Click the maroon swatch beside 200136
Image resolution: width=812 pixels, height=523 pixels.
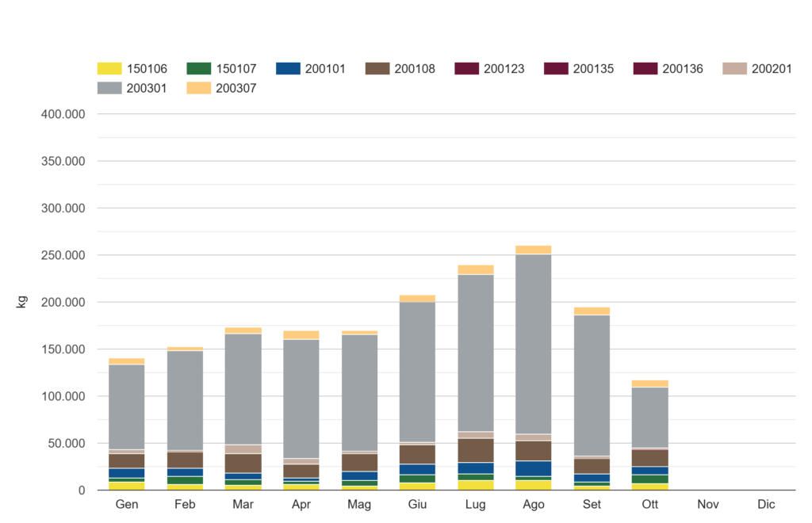tap(645, 68)
